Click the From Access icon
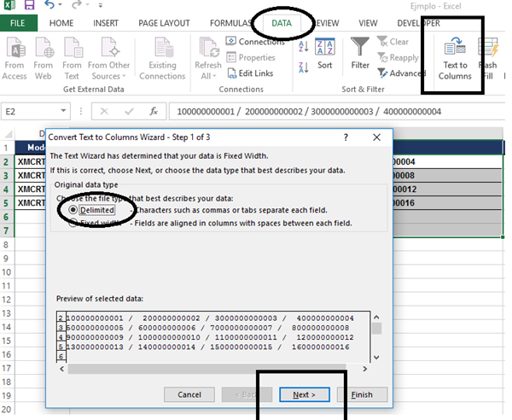This screenshot has width=512, height=420. click(15, 58)
